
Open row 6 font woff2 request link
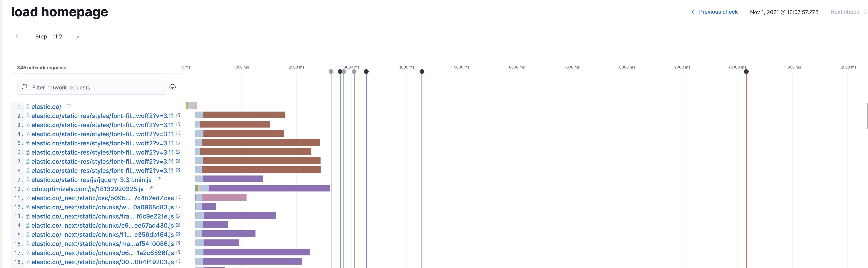tap(103, 152)
